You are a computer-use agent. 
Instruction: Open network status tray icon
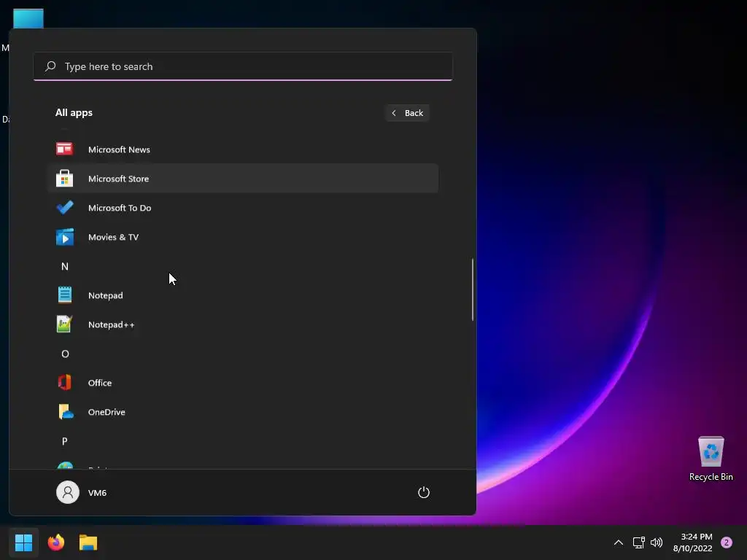[x=638, y=542]
